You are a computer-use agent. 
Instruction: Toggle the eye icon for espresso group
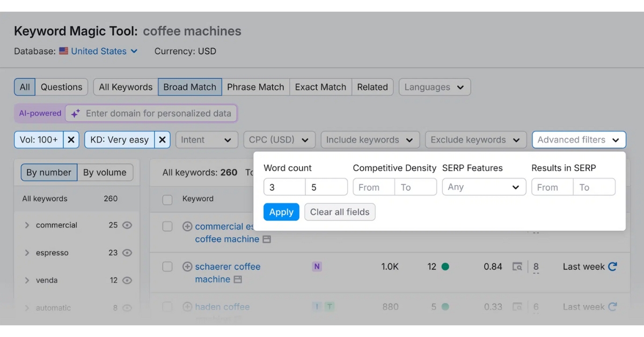127,253
